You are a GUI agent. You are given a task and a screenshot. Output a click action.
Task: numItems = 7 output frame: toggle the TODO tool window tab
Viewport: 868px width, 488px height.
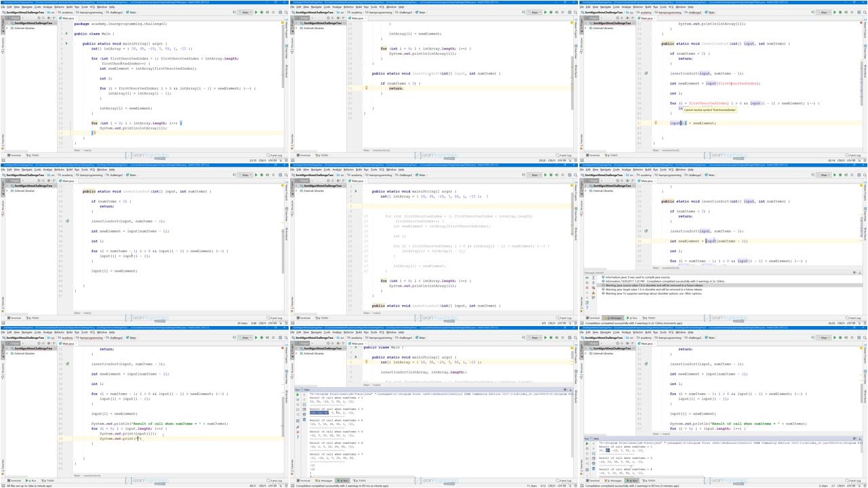pos(359,481)
